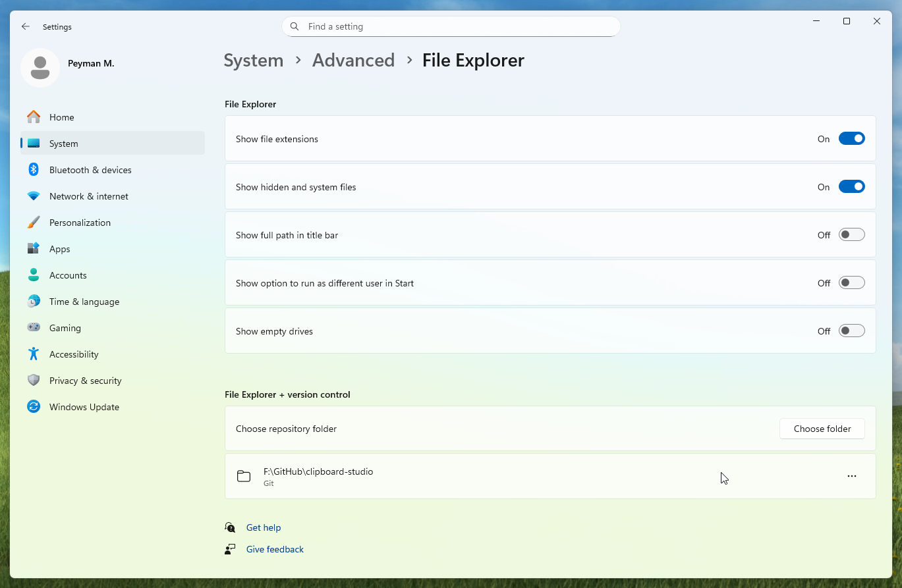Image resolution: width=902 pixels, height=588 pixels.
Task: Open Accessibility settings in the sidebar
Action: (113, 354)
